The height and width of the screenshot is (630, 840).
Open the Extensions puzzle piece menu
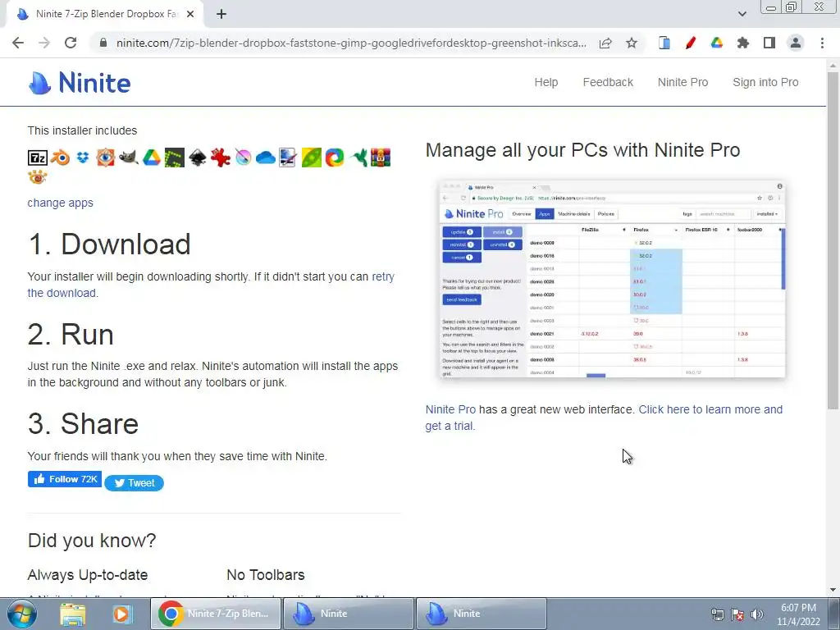point(743,43)
